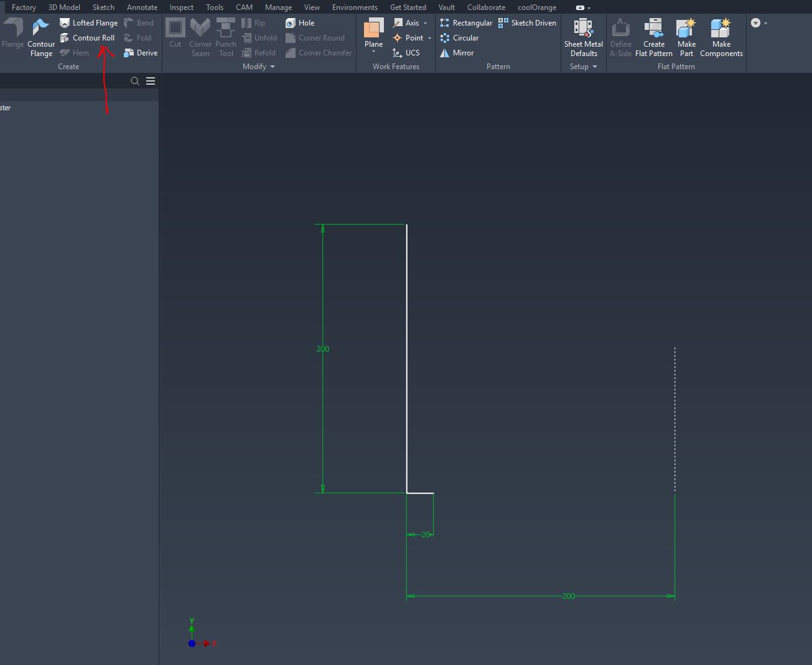This screenshot has width=812, height=665.
Task: Open the Factory tab
Action: [24, 7]
